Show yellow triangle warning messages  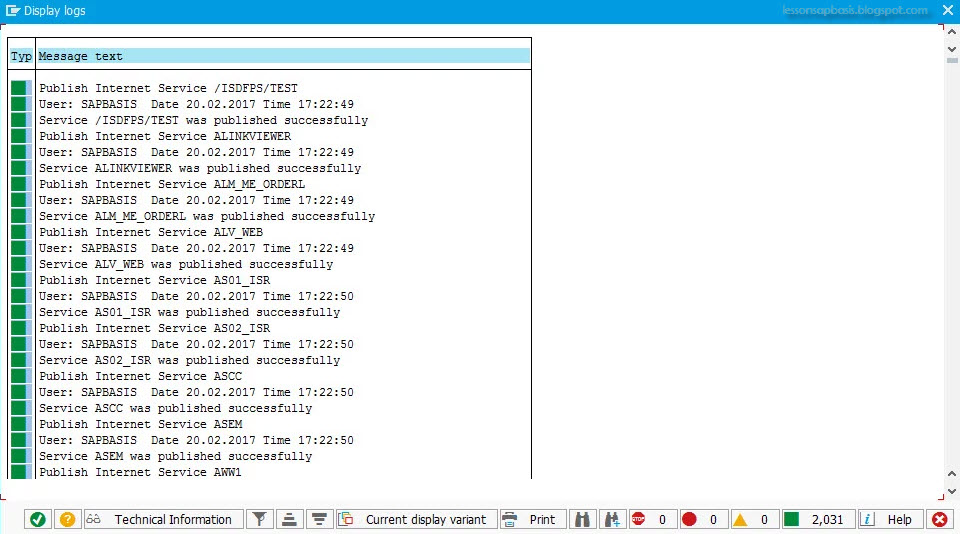pos(754,519)
